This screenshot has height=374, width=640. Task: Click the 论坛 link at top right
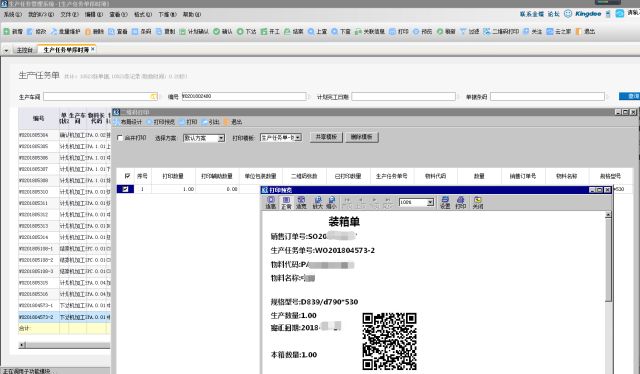click(x=553, y=14)
